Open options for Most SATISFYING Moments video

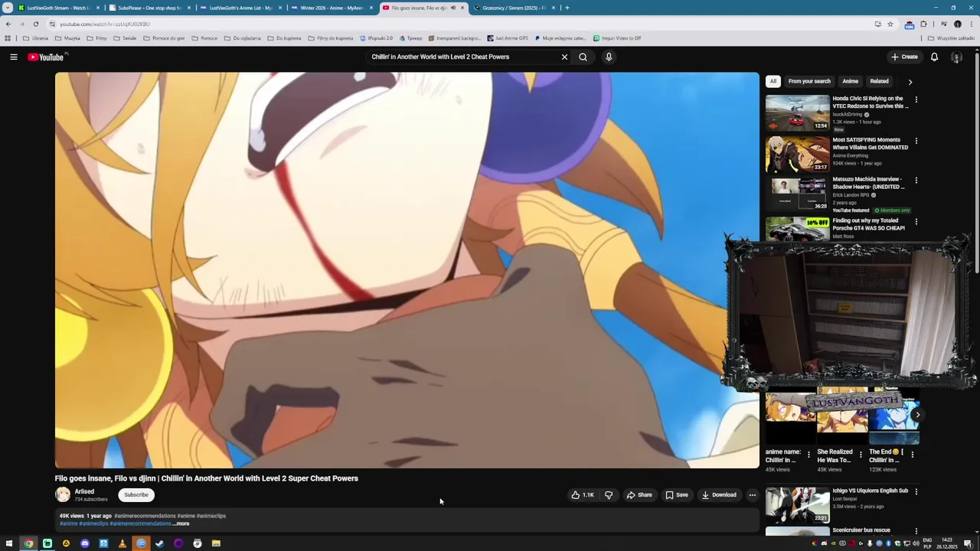tap(916, 141)
